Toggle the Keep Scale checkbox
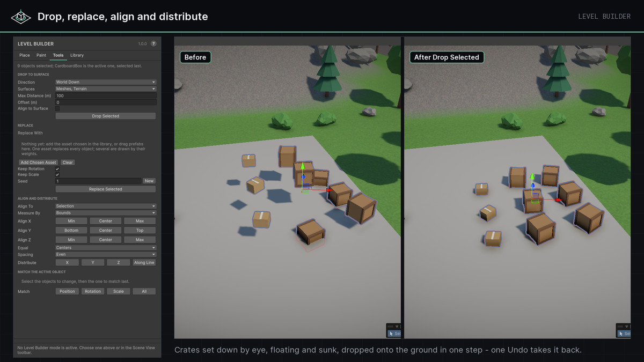The image size is (644, 362). (57, 174)
